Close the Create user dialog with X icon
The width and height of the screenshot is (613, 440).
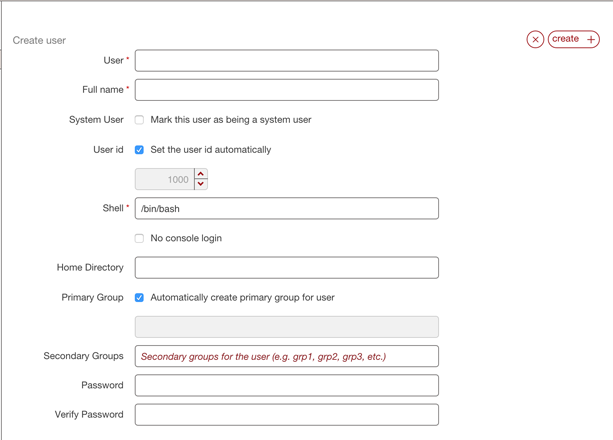click(535, 40)
